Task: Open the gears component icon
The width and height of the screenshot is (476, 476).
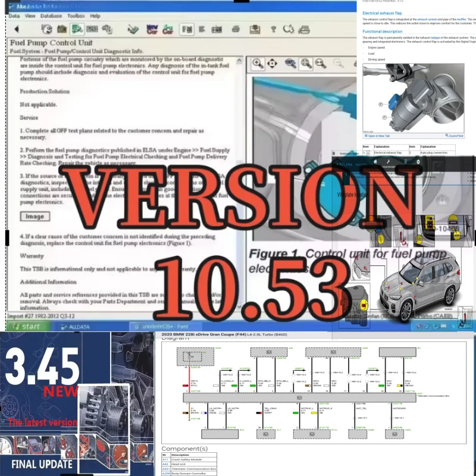Action: tap(107, 29)
